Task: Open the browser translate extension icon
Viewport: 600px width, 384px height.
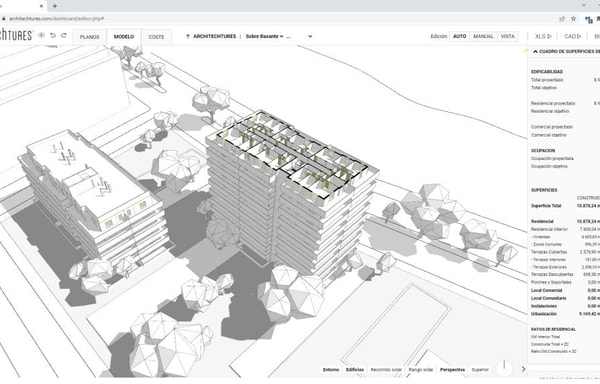Action: [589, 19]
